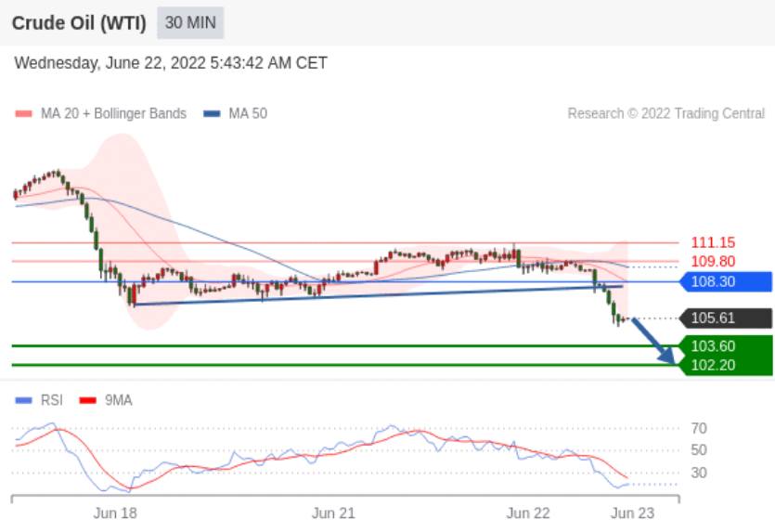This screenshot has width=775, height=532.
Task: Click the 108.30 pivot price tag
Action: coord(726,282)
